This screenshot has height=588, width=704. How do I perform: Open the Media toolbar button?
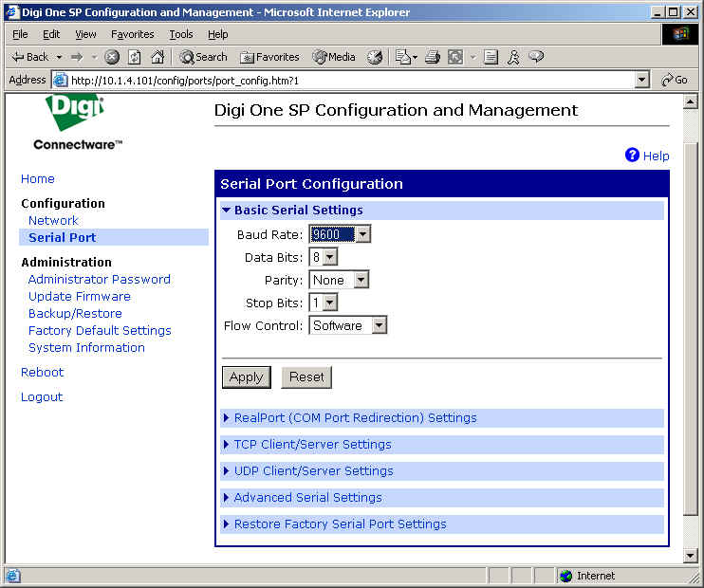click(333, 57)
